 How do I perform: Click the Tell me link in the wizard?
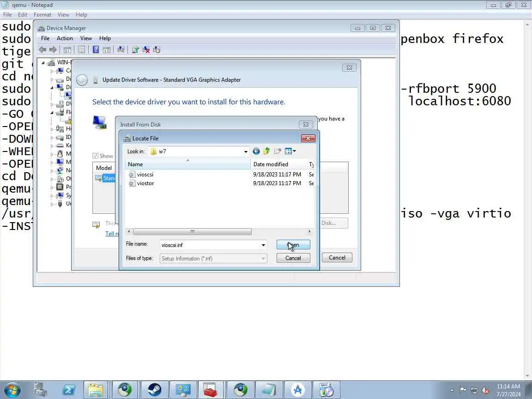112,233
